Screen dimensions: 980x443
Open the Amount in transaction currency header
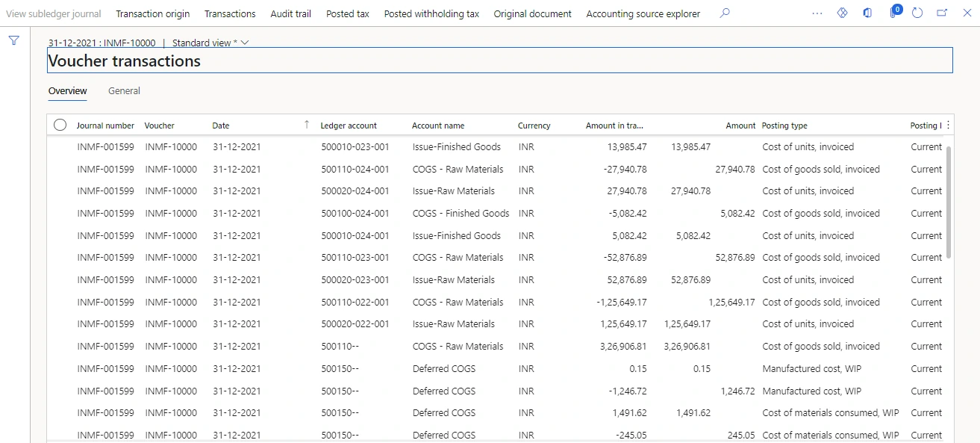[x=614, y=126]
